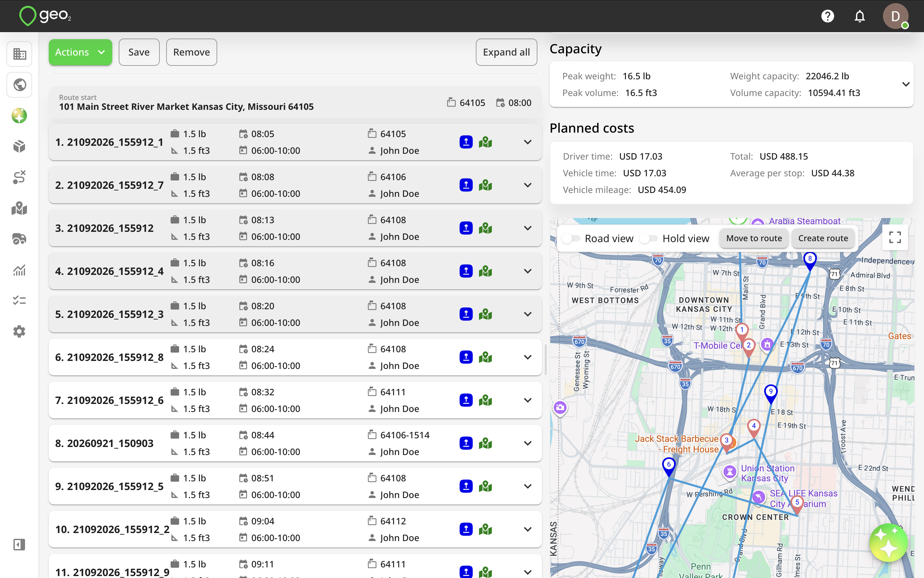The height and width of the screenshot is (578, 924).
Task: Click green map icon for stop 21092026_155912_3
Action: (485, 314)
